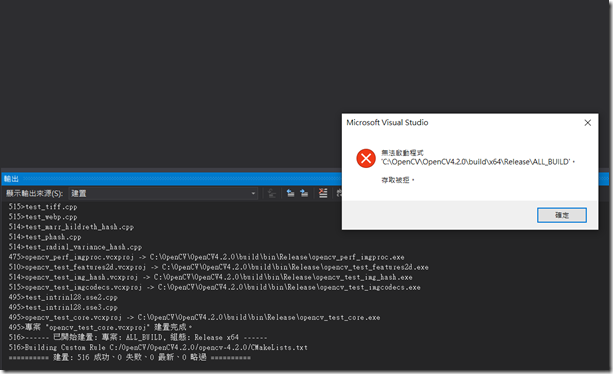Go to next message in output toolbar
This screenshot has height=374, width=613.
tap(304, 193)
